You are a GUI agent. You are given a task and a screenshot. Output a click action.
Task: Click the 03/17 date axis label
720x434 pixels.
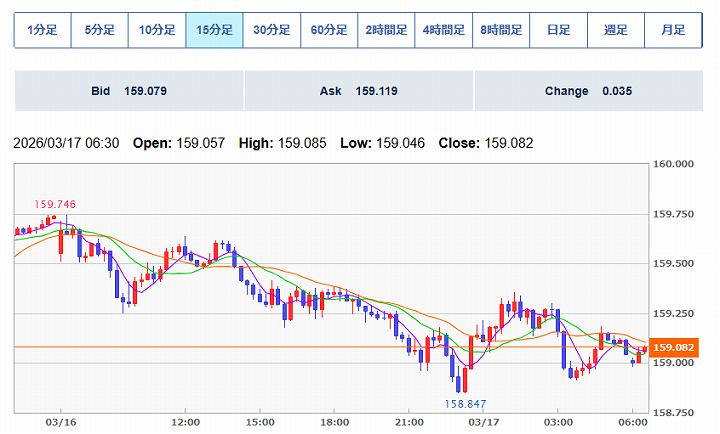[482, 422]
